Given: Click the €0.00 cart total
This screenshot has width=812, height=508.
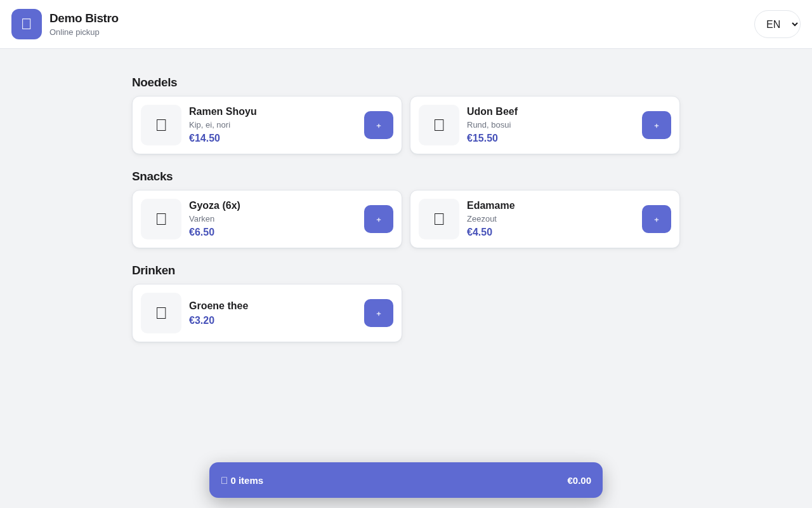Looking at the screenshot, I should pos(579,481).
